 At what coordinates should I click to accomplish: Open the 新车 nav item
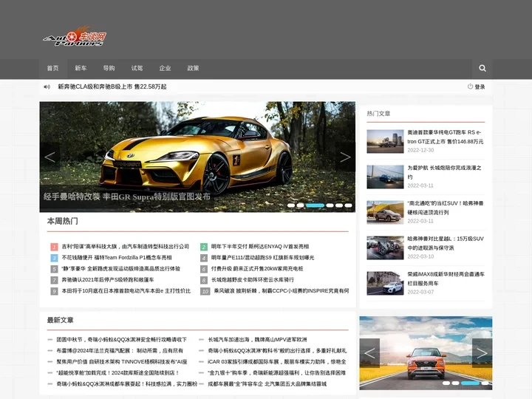coord(81,68)
